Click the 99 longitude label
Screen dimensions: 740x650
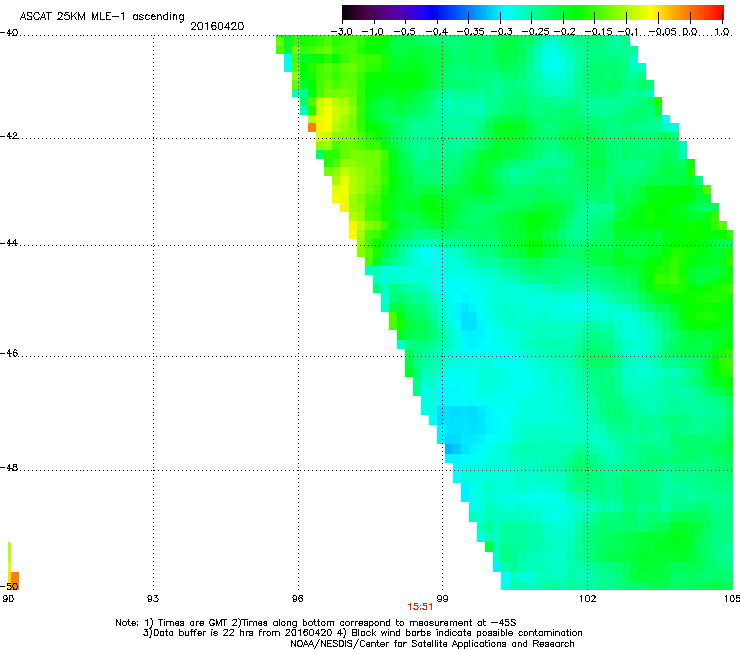442,599
